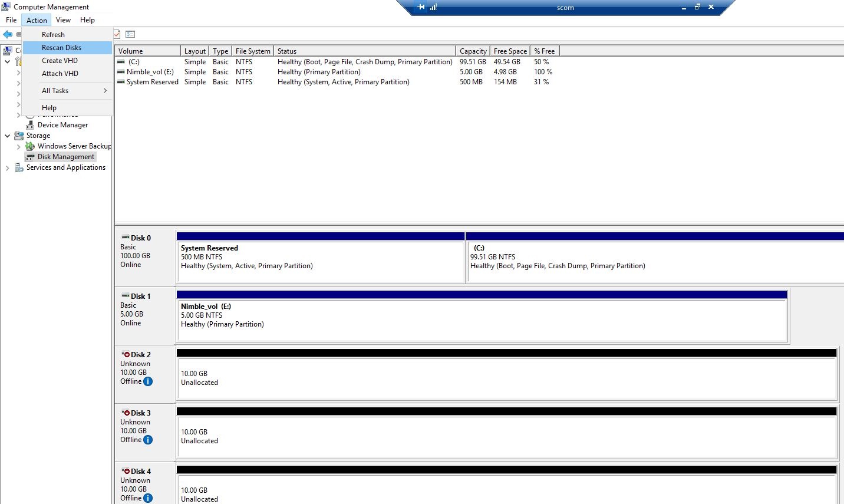Close the open Action menu
Viewport: 844px width, 504px height.
(x=37, y=20)
